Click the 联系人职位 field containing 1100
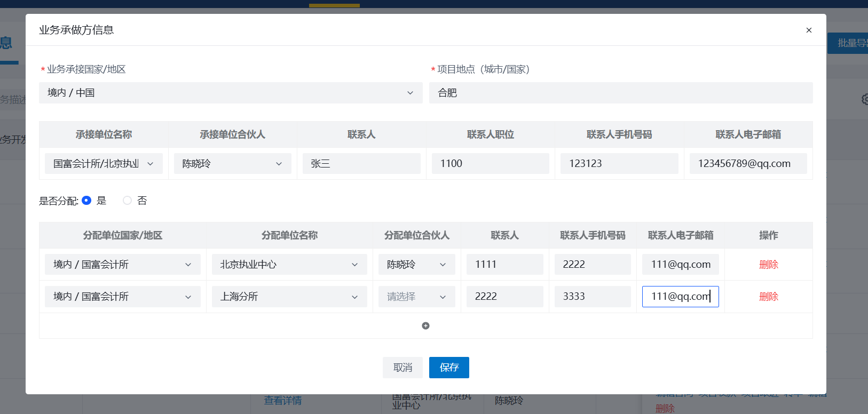Image resolution: width=868 pixels, height=414 pixels. pyautogui.click(x=491, y=164)
